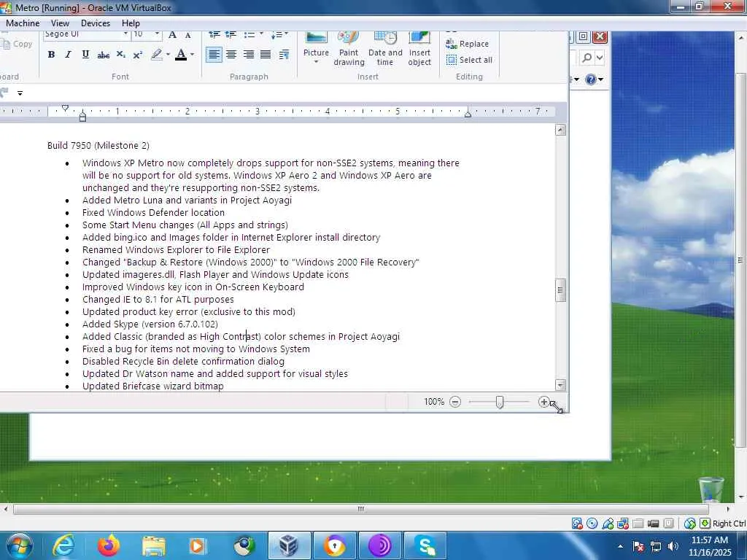
Task: Toggle underline formatting
Action: click(85, 55)
